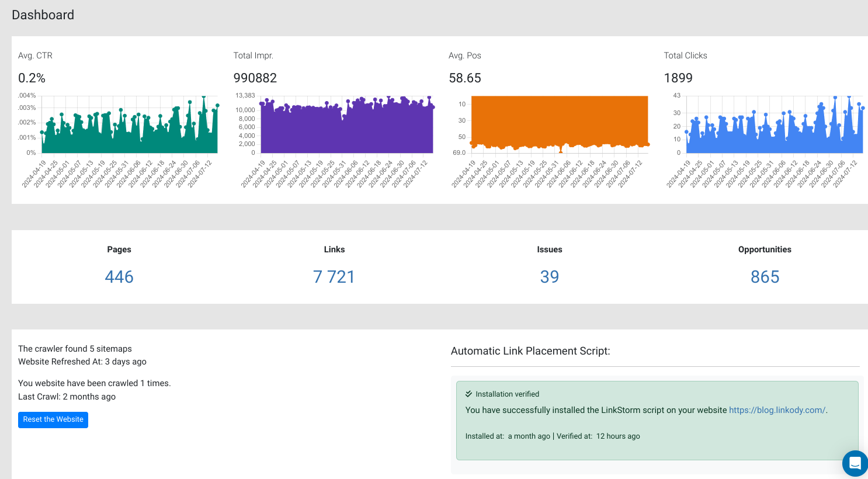Open the chat widget icon
The width and height of the screenshot is (868, 479).
click(855, 463)
